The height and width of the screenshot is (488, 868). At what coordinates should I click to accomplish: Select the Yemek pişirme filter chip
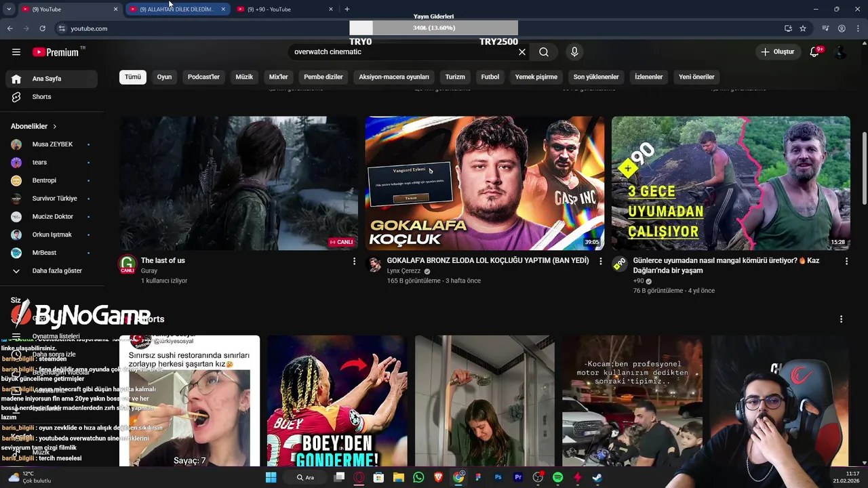point(536,77)
